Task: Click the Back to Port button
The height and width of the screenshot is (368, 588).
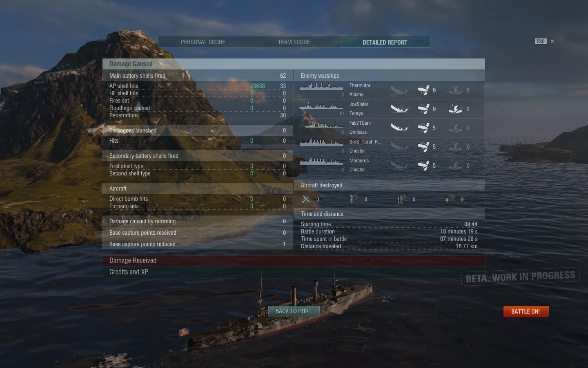Action: pyautogui.click(x=294, y=311)
